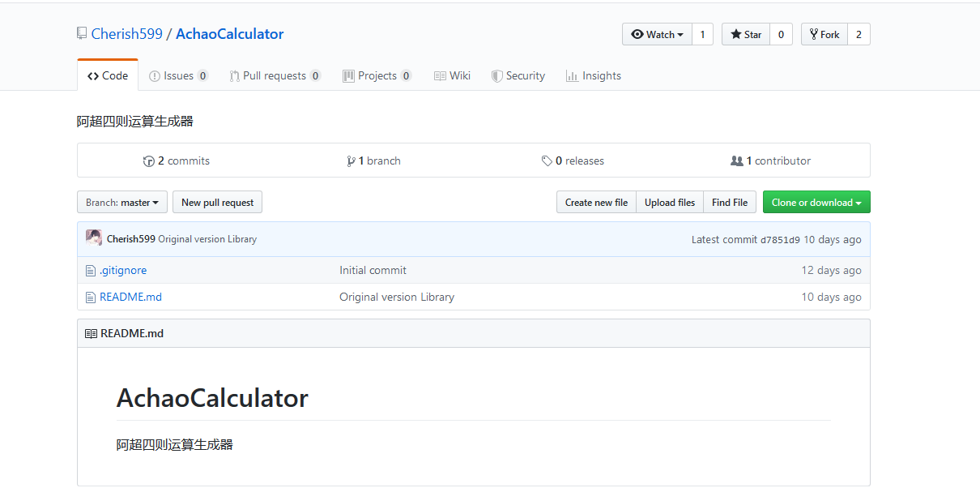Open the commit hash d7851d9

point(780,240)
